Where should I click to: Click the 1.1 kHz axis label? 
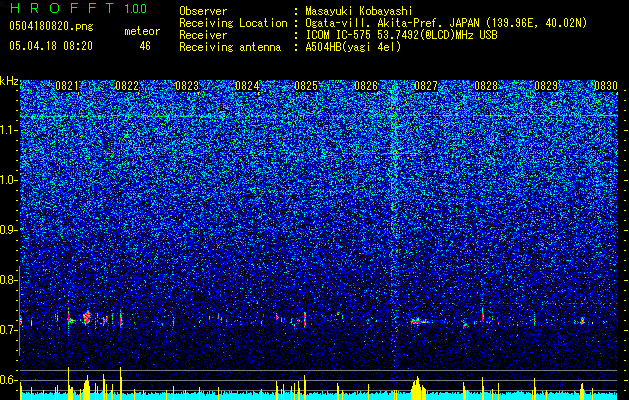pos(8,130)
